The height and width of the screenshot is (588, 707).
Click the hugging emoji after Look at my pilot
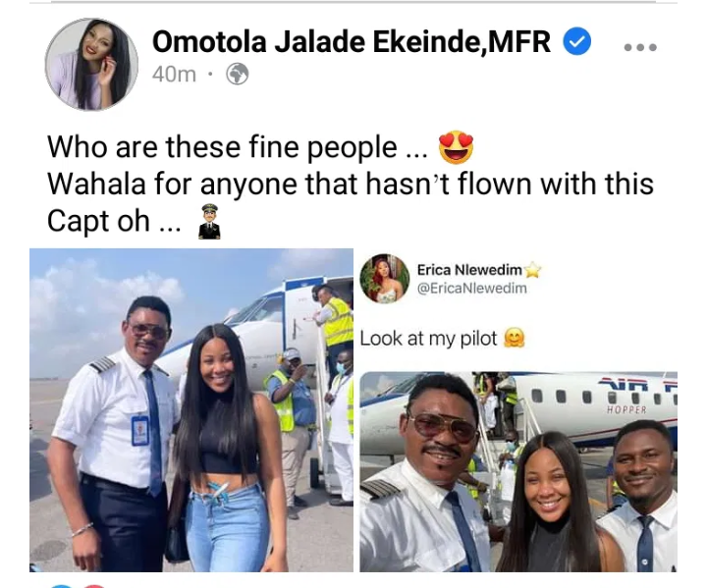pos(514,339)
